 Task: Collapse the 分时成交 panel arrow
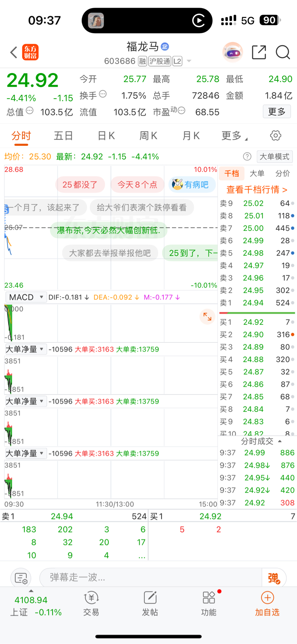tap(280, 441)
